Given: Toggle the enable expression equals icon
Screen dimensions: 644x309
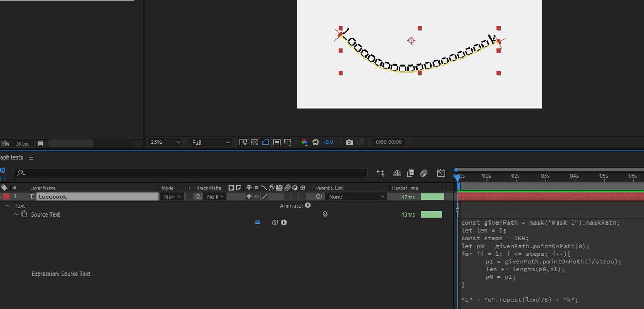Looking at the screenshot, I should [x=258, y=222].
